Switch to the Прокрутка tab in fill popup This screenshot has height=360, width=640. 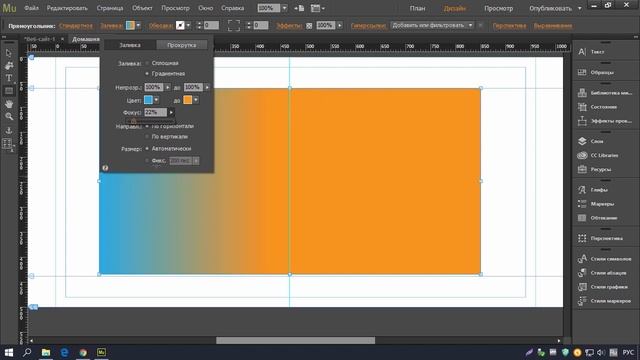(x=182, y=45)
